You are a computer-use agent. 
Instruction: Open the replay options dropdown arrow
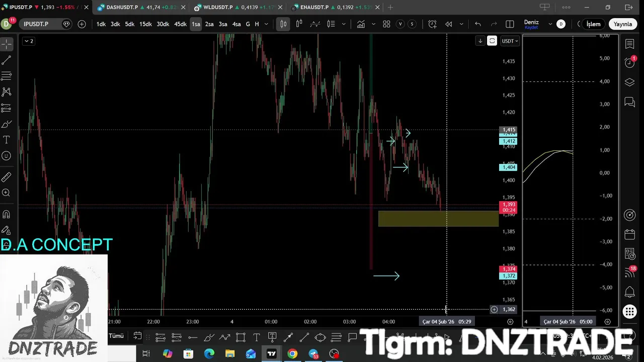pyautogui.click(x=461, y=24)
